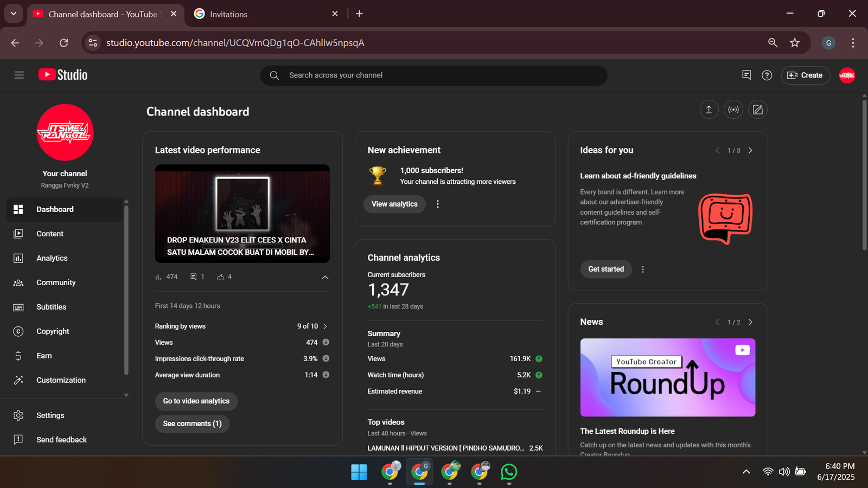Click the green Watch time up indicator
The width and height of the screenshot is (868, 488).
coord(539,375)
